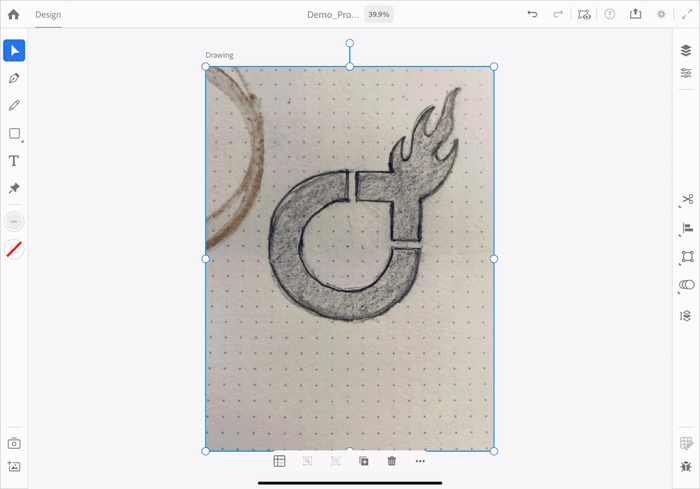Viewport: 700px width, 489px height.
Task: Open the Align options icon
Action: (687, 229)
